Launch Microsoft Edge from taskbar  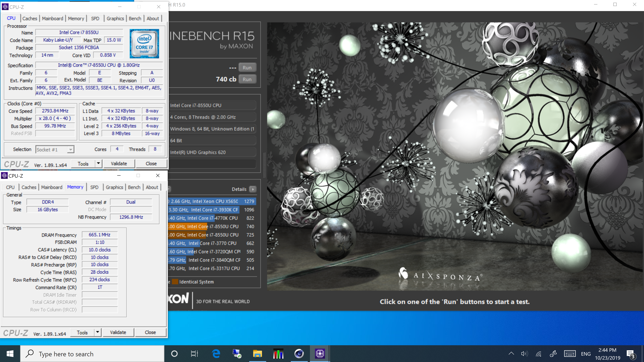[x=216, y=354]
